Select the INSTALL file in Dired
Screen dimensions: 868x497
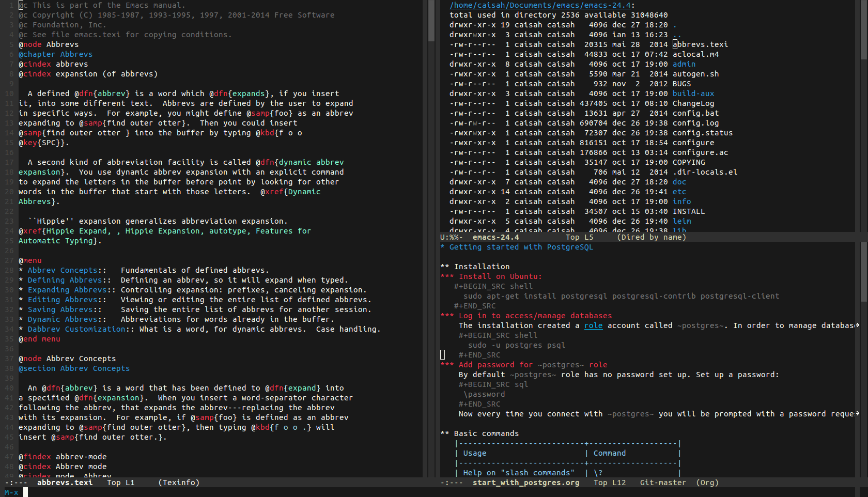(688, 211)
